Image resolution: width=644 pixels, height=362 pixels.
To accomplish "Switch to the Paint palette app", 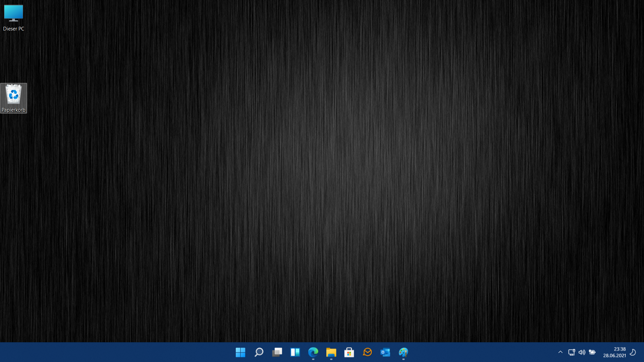I will (403, 352).
